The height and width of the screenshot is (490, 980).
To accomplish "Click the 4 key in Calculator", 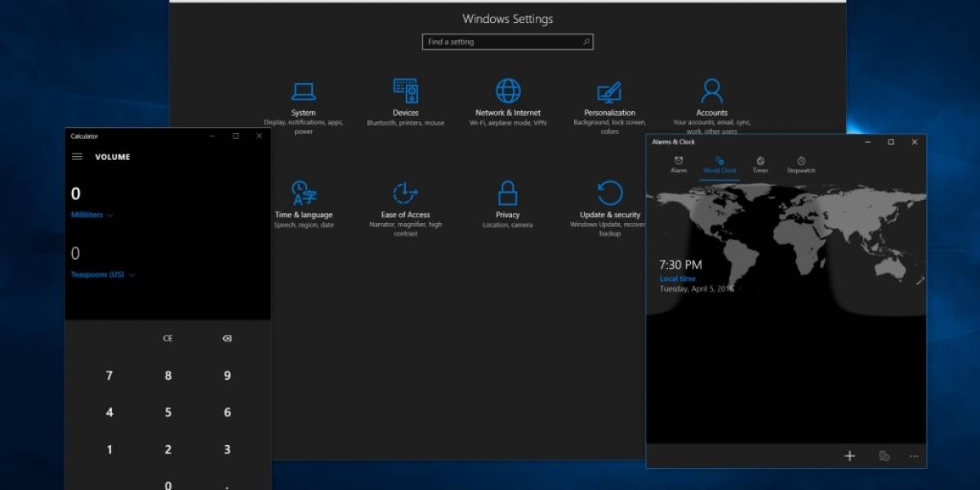I will coord(109,412).
